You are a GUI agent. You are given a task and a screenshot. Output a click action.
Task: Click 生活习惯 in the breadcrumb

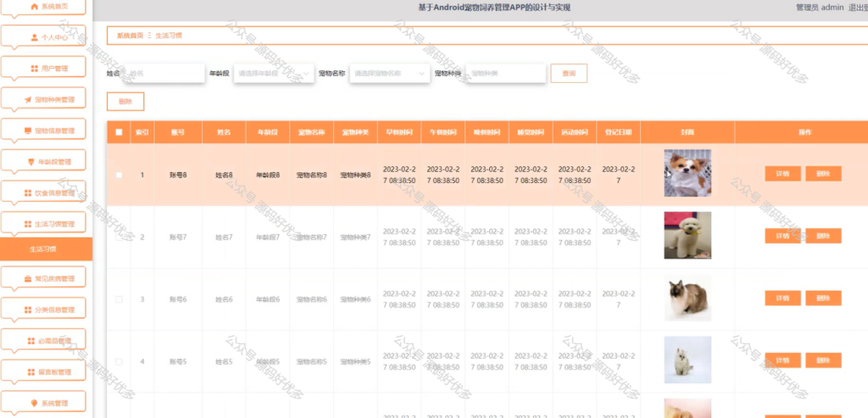169,36
